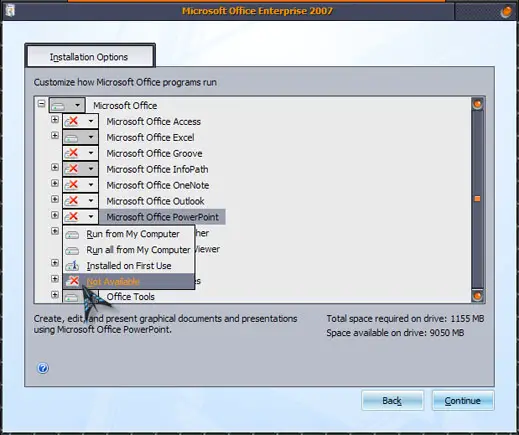Click the Back button
This screenshot has width=519, height=435.
(x=392, y=400)
